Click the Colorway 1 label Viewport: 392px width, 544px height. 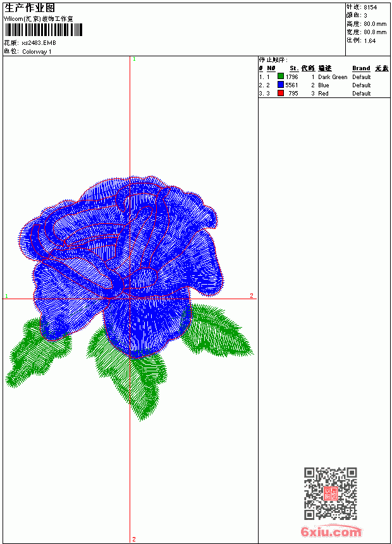[37, 52]
